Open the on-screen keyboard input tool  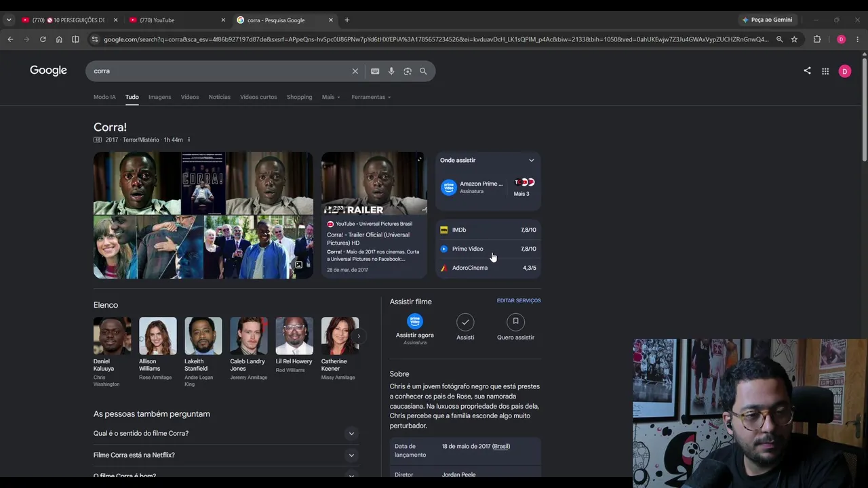tap(375, 71)
